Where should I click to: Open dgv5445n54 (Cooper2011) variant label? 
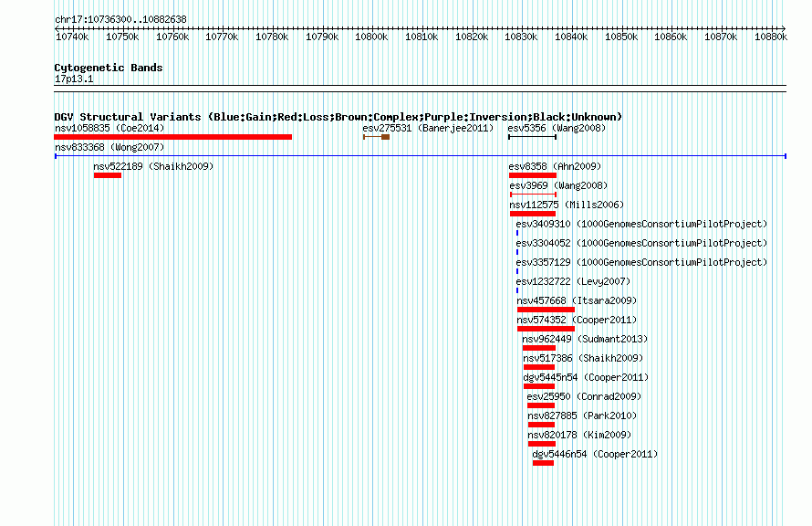pyautogui.click(x=586, y=377)
